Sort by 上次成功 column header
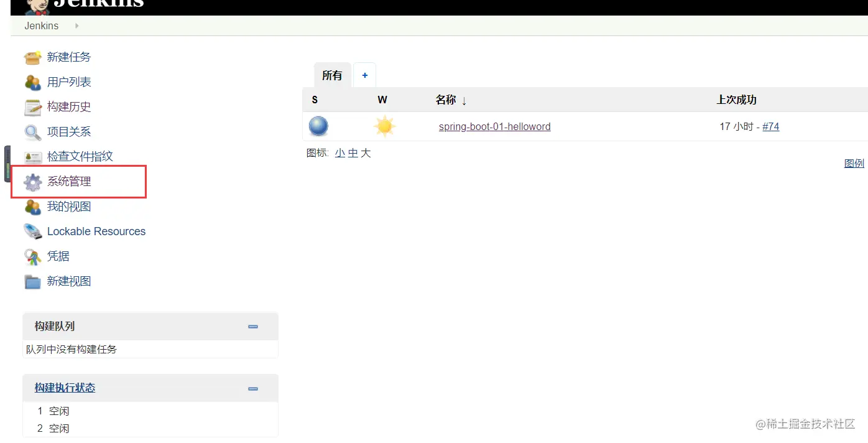 (737, 100)
